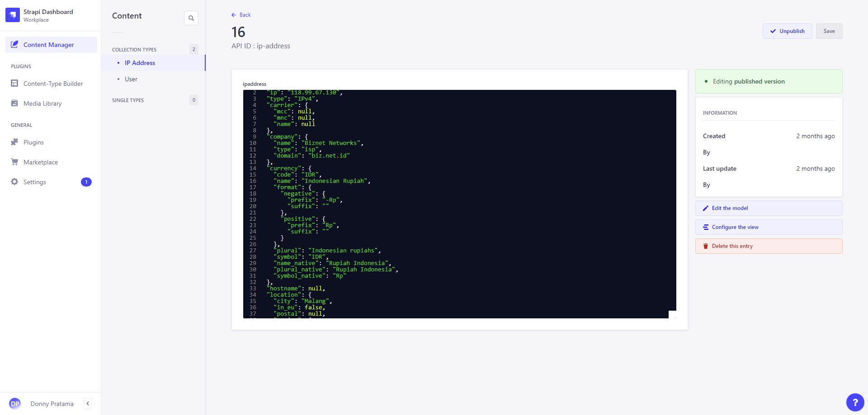The image size is (868, 415).
Task: Open the content search magnifier icon
Action: pyautogui.click(x=191, y=18)
